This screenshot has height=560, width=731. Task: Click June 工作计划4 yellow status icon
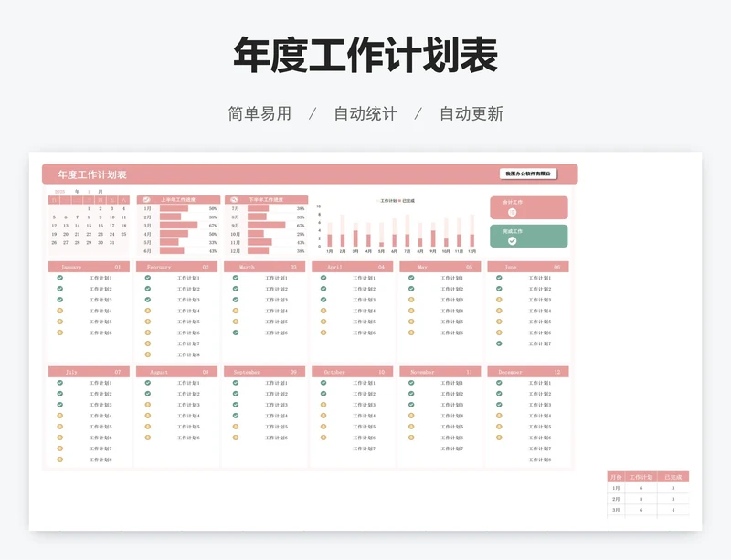(499, 311)
